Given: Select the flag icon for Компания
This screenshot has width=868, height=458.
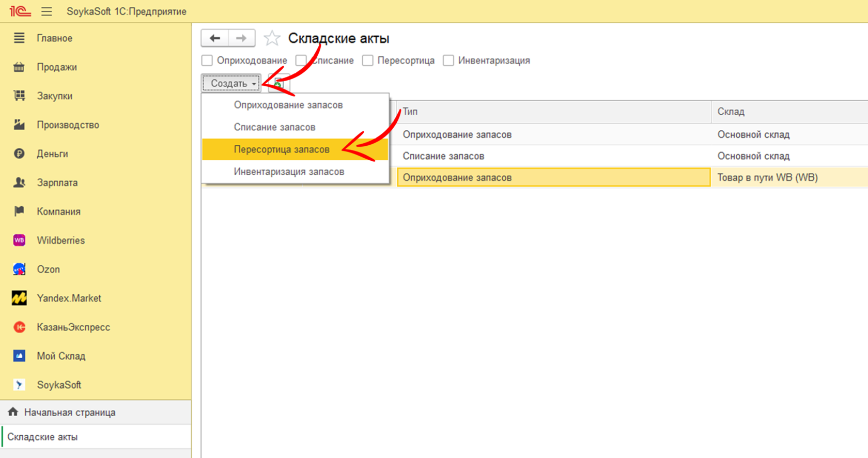Looking at the screenshot, I should pos(19,211).
